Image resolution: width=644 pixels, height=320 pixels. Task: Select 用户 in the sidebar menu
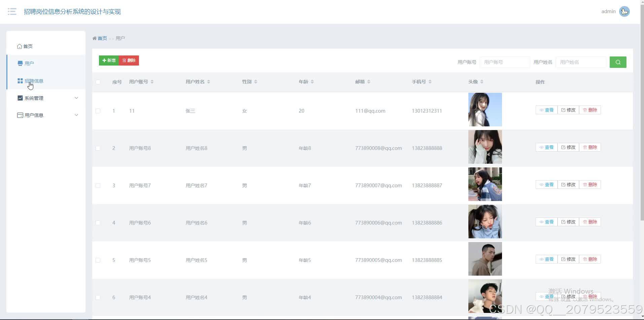tap(46, 64)
